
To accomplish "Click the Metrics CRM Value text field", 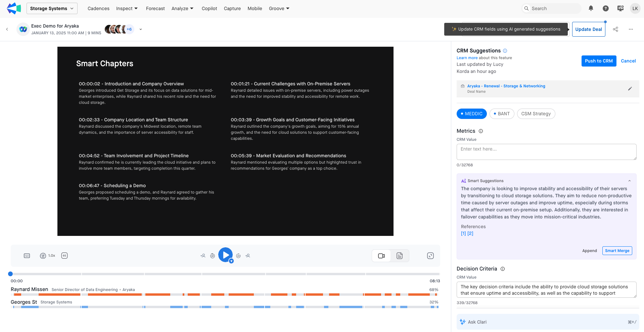I will pyautogui.click(x=546, y=152).
